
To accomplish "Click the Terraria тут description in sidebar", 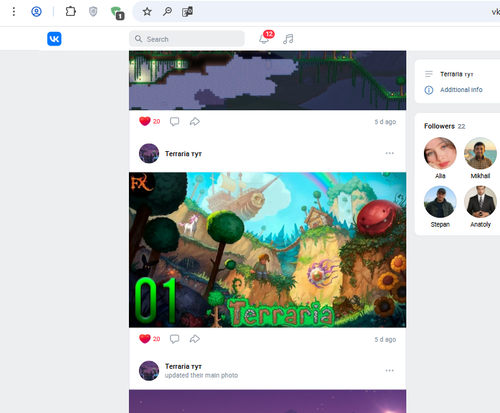I will [457, 74].
